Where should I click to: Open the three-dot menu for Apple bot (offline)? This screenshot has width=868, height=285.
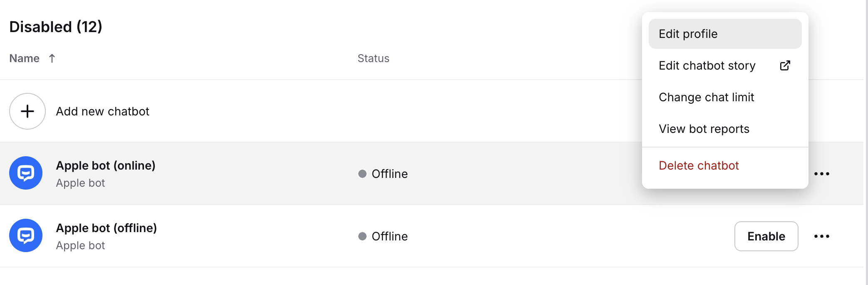821,236
